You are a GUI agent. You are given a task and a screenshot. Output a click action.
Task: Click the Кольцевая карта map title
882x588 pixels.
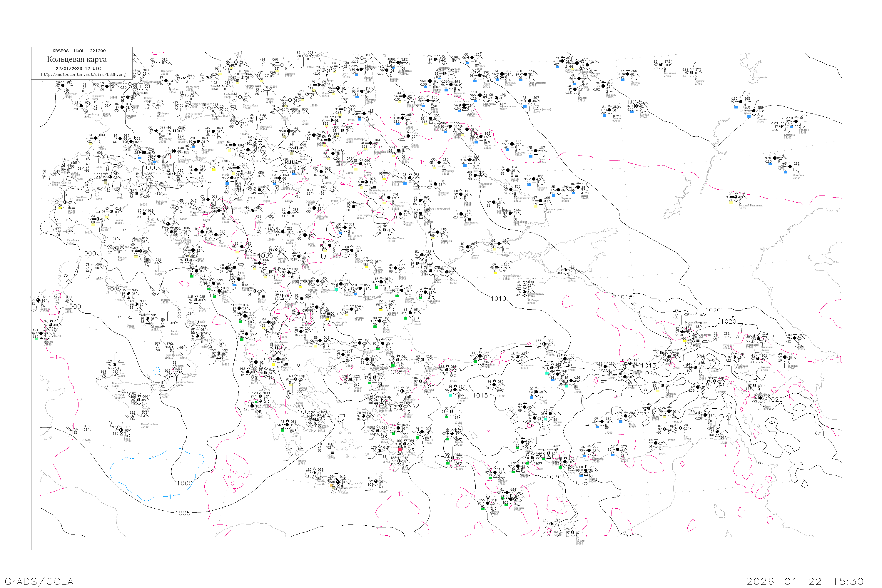tap(77, 59)
